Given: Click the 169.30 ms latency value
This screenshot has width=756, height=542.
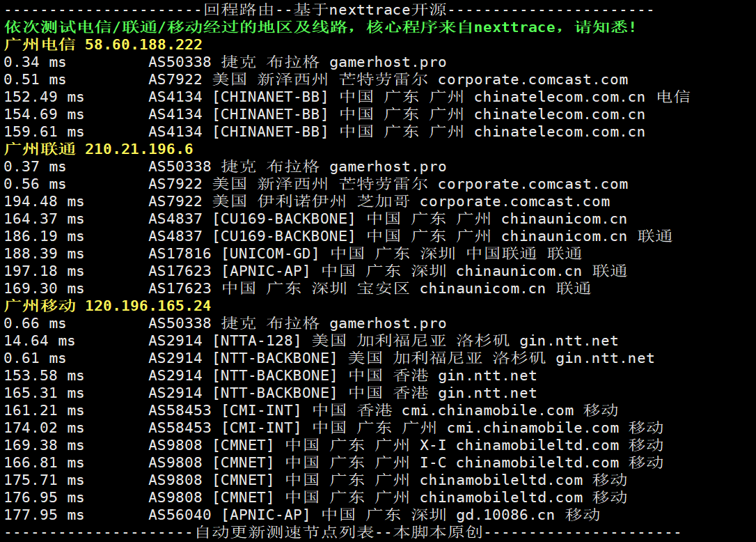Looking at the screenshot, I should point(43,289).
